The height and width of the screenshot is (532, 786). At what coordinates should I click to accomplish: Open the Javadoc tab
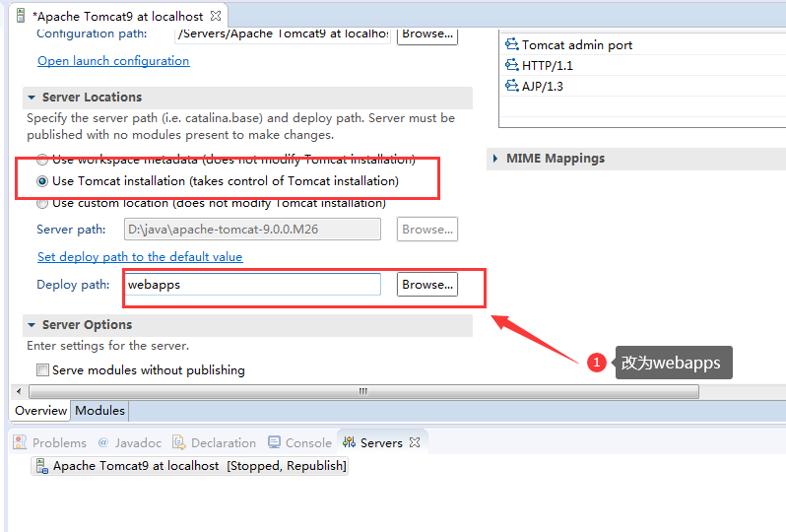pyautogui.click(x=130, y=442)
